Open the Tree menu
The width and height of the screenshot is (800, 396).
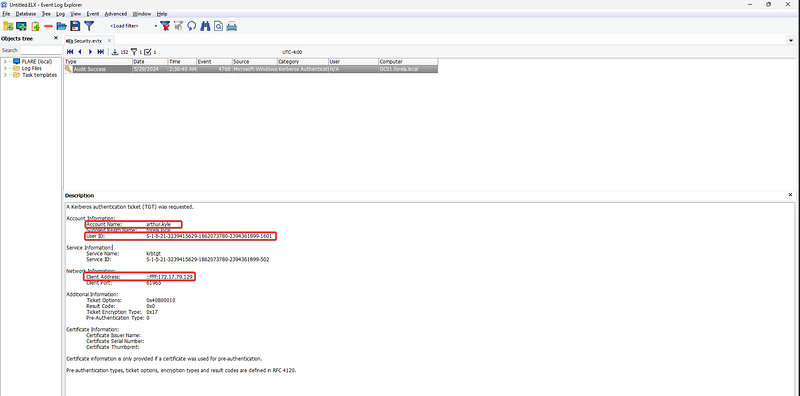(x=46, y=14)
